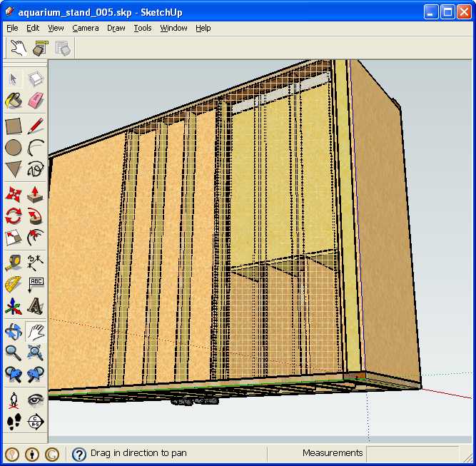476x466 pixels.
Task: Pick the Arc tool
Action: tap(36, 148)
